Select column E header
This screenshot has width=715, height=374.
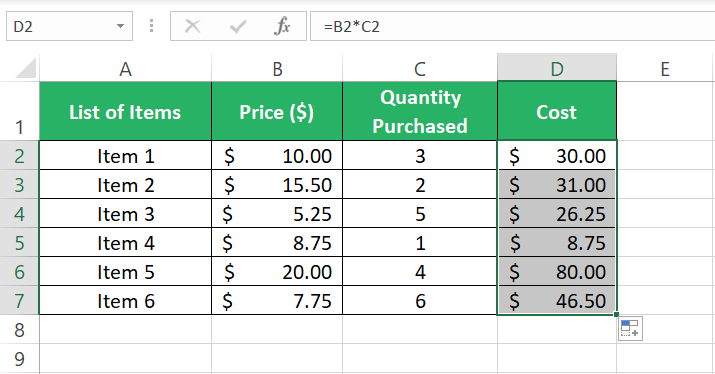click(665, 68)
